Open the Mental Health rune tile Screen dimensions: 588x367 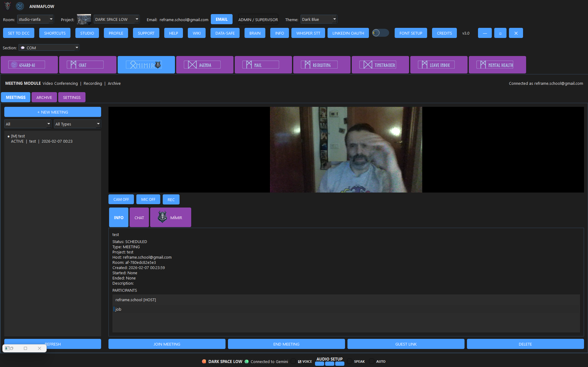coord(497,65)
